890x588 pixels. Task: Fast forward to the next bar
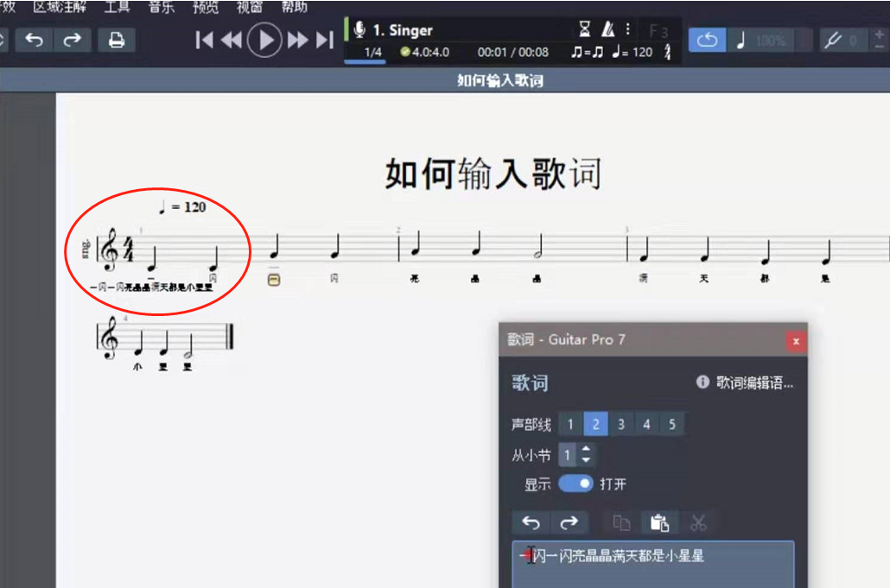(297, 41)
